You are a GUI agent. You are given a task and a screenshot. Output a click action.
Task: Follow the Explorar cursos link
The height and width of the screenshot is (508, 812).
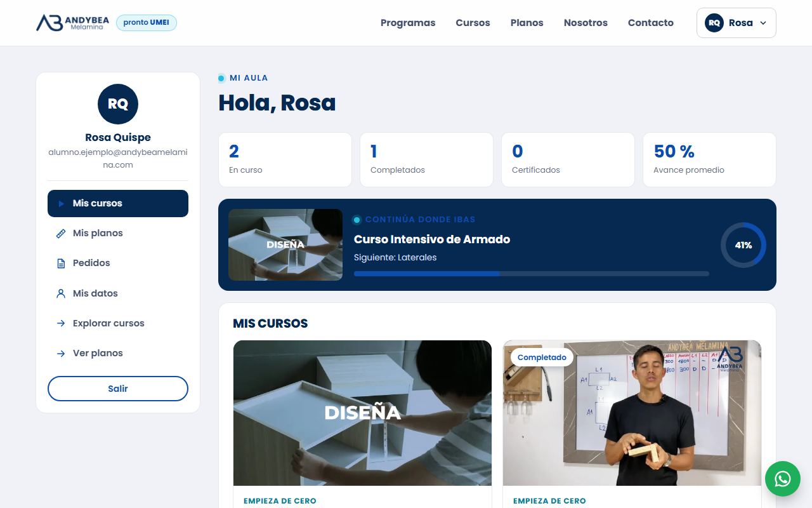point(118,323)
